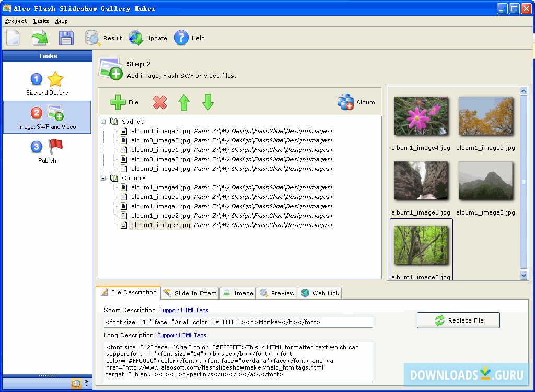
Task: Select album0_image0.jpg in file tree
Action: [160, 140]
